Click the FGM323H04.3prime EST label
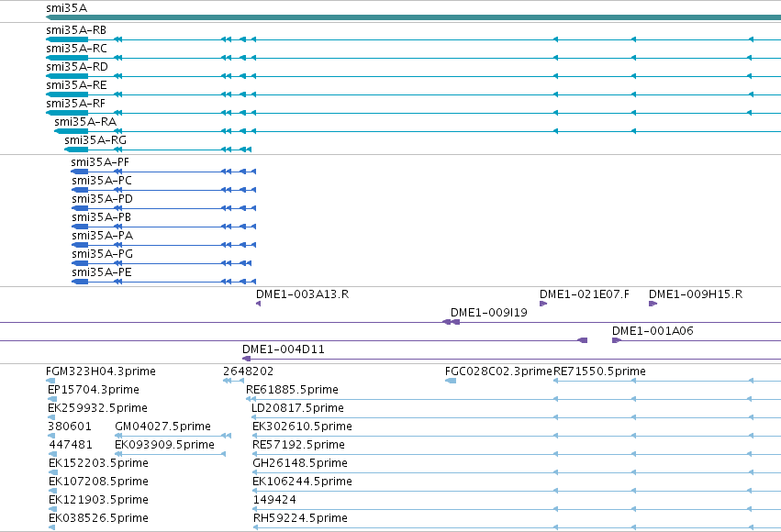This screenshot has width=781, height=532. pos(101,371)
